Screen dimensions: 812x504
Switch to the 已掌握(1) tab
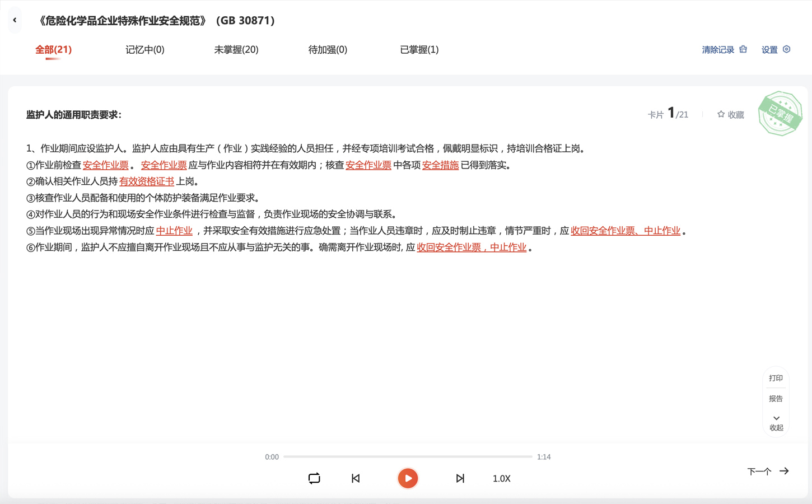click(x=419, y=50)
